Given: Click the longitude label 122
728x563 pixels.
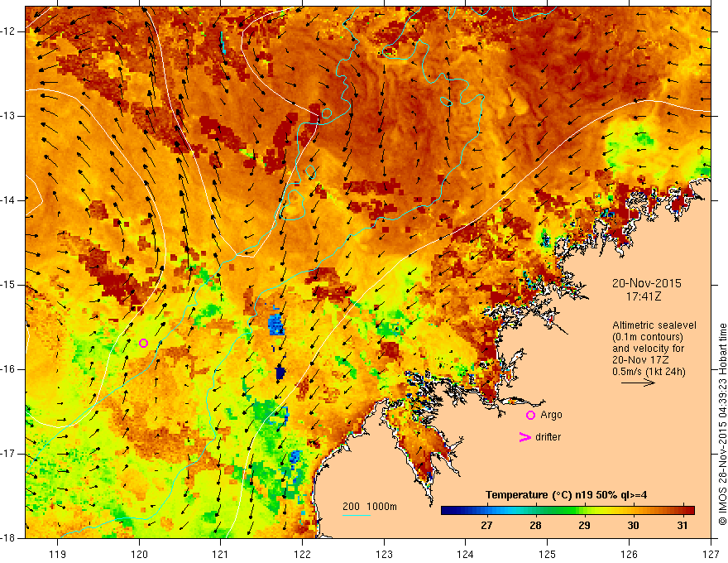Looking at the screenshot, I should click(x=302, y=554).
